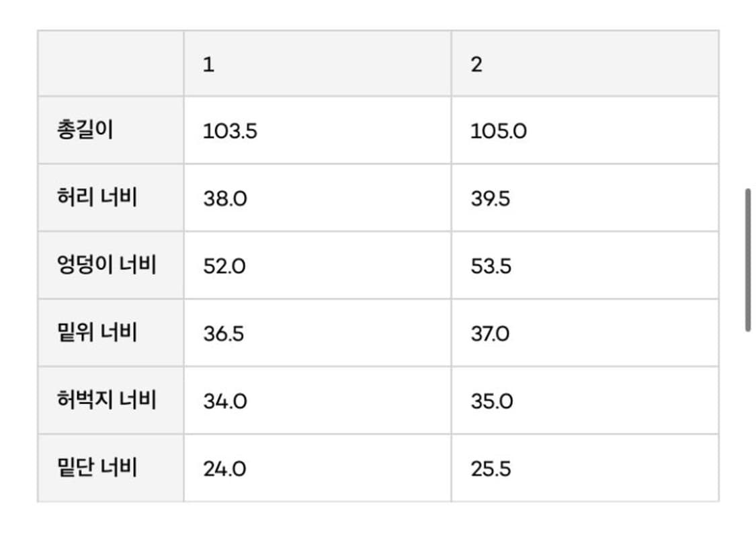Select the 103.5 total length cell
This screenshot has width=756, height=537.
click(x=230, y=132)
